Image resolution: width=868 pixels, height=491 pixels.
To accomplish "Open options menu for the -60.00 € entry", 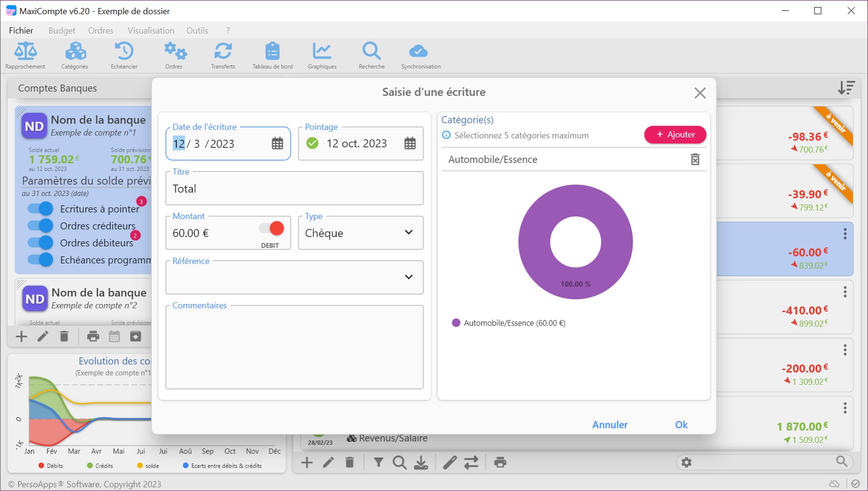I will 845,234.
